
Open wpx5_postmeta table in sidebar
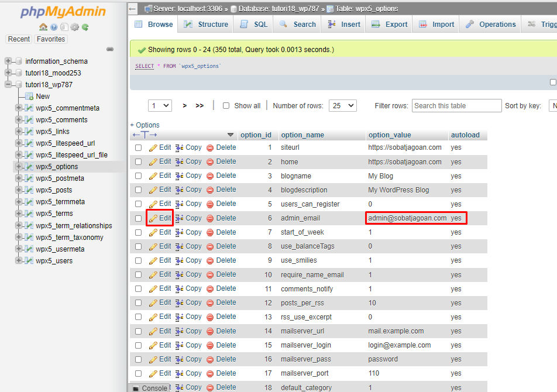click(x=60, y=178)
